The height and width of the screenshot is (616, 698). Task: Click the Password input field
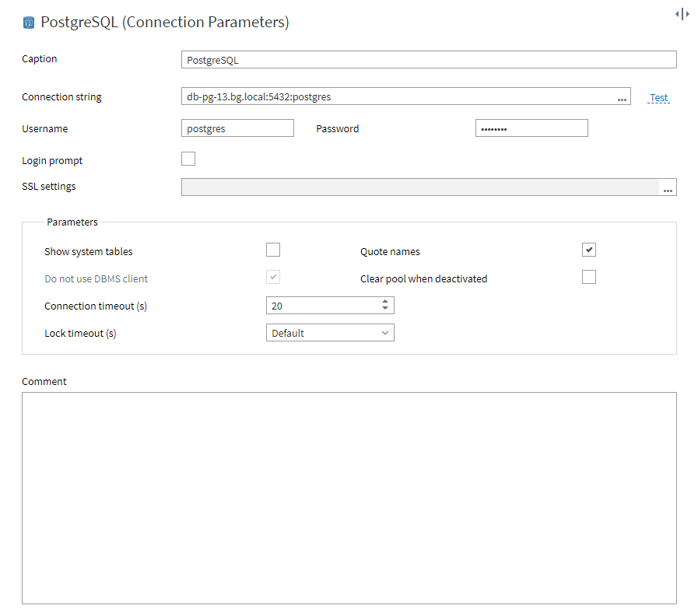[x=531, y=128]
